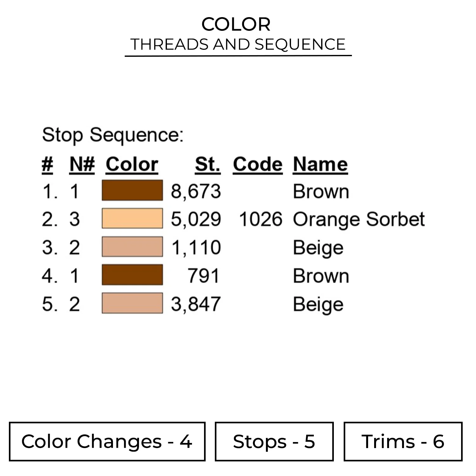Click the St. column header
The height and width of the screenshot is (476, 476).
click(x=208, y=164)
